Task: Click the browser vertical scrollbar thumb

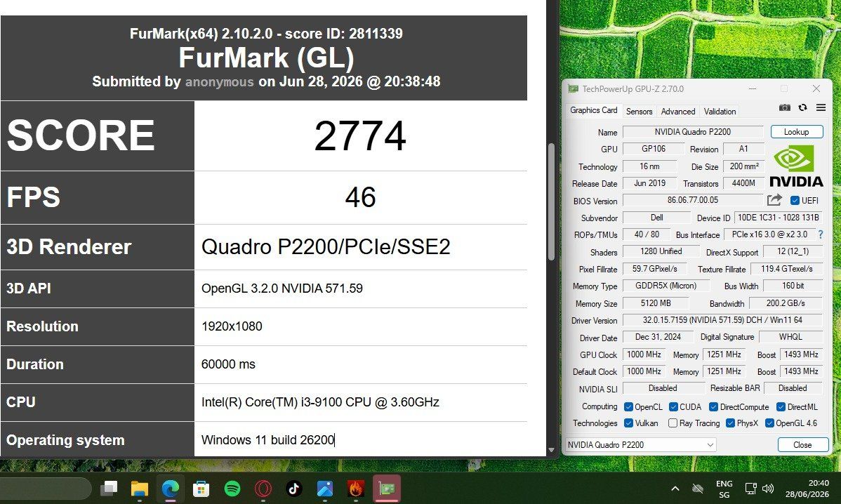Action: tap(551, 202)
